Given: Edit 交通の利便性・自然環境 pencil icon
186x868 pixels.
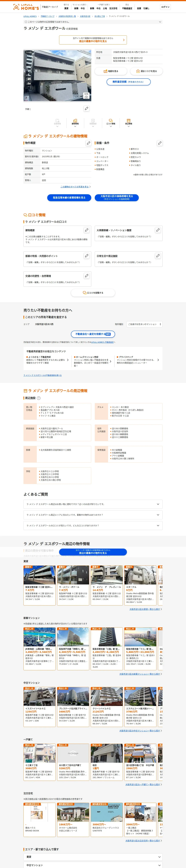Looking at the screenshot, I should (x=86, y=276).
